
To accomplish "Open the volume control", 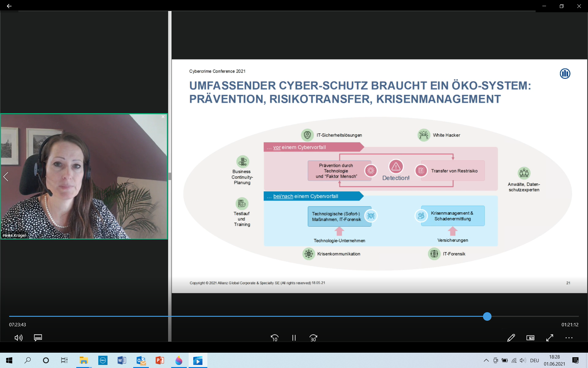I will point(18,338).
